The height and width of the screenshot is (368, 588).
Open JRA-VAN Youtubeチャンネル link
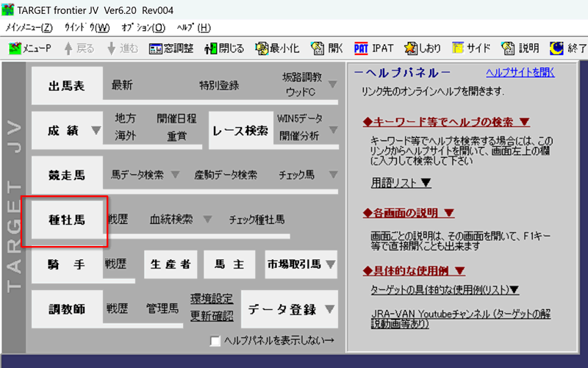point(461,319)
